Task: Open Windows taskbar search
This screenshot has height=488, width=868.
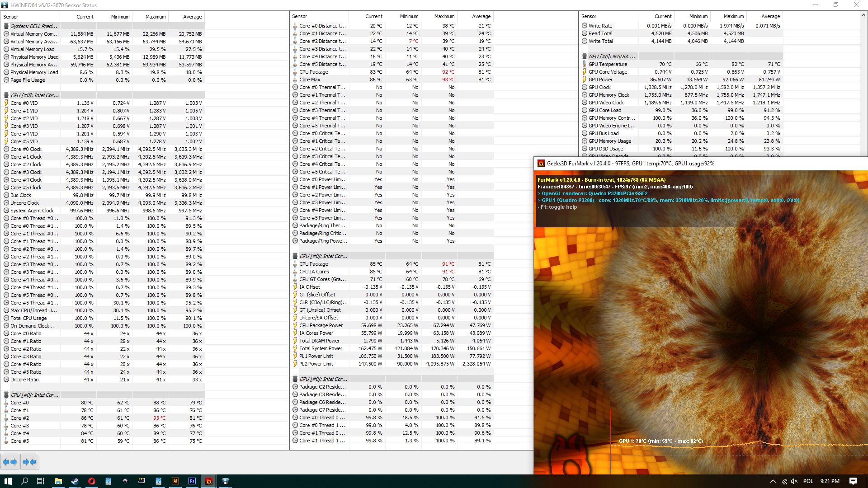Action: tap(24, 481)
